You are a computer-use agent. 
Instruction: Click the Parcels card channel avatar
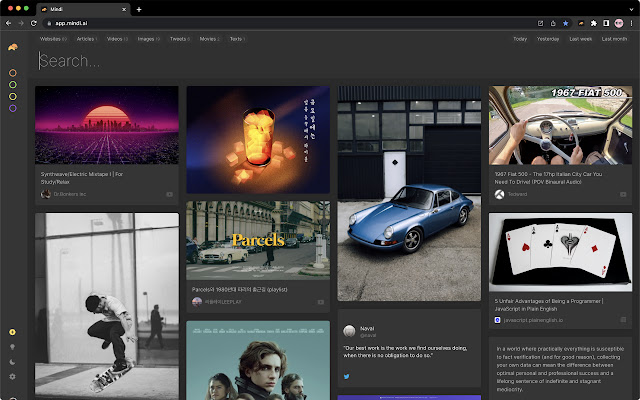197,302
